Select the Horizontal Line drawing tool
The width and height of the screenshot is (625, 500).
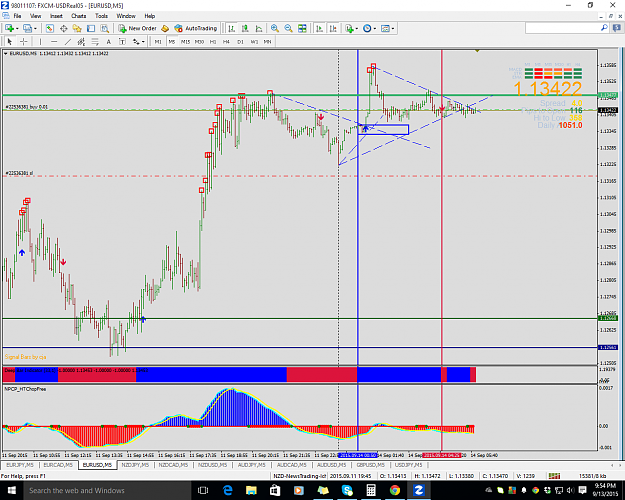tap(54, 41)
